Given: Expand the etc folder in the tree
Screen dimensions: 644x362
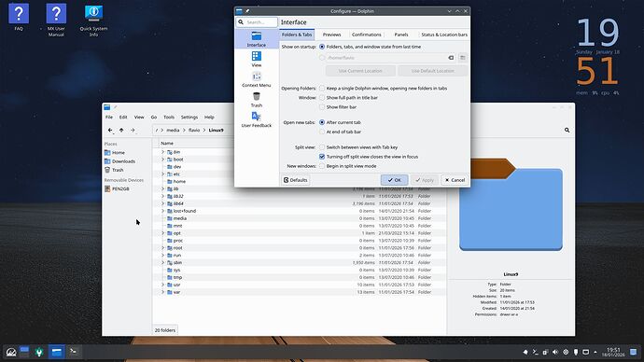Looking at the screenshot, I should (x=162, y=174).
